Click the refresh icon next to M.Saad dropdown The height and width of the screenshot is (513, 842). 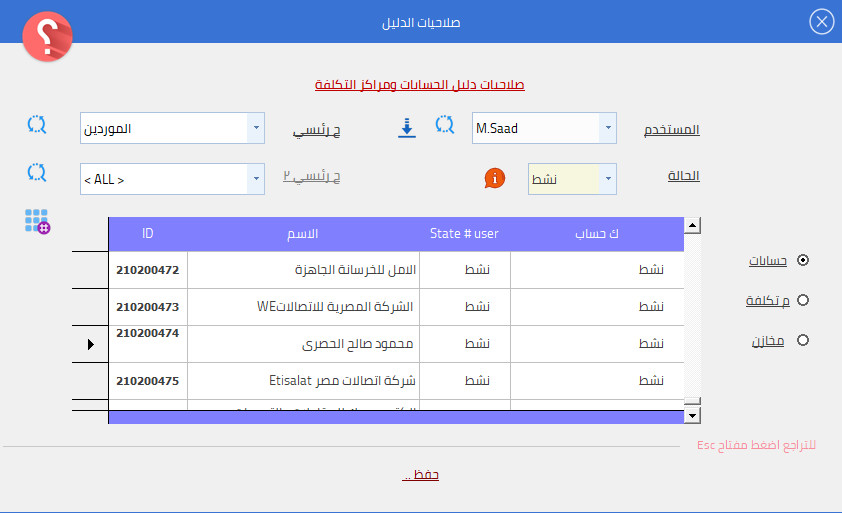click(445, 126)
